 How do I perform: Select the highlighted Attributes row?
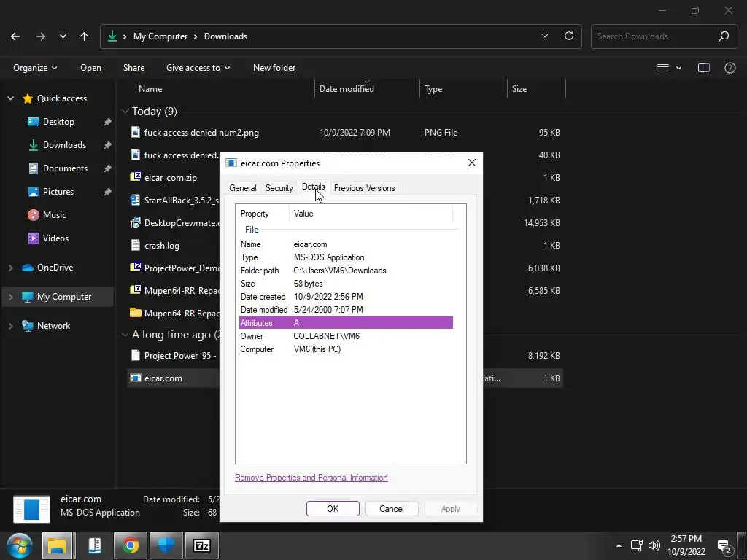tap(346, 323)
